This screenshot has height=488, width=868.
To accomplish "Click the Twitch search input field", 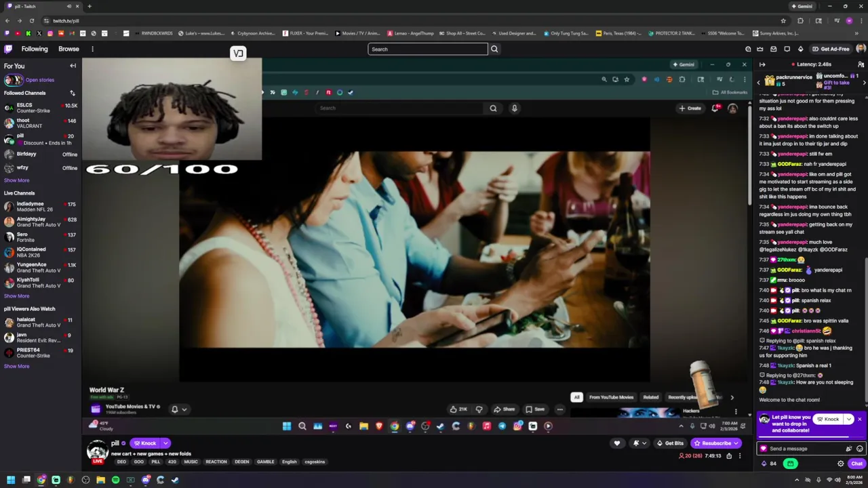I will coord(428,49).
